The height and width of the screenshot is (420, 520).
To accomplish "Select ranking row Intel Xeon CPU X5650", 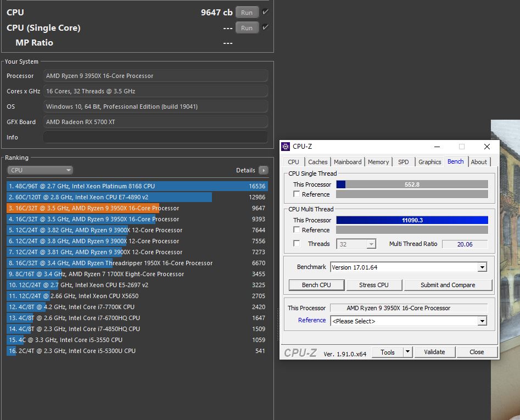I will [137, 296].
